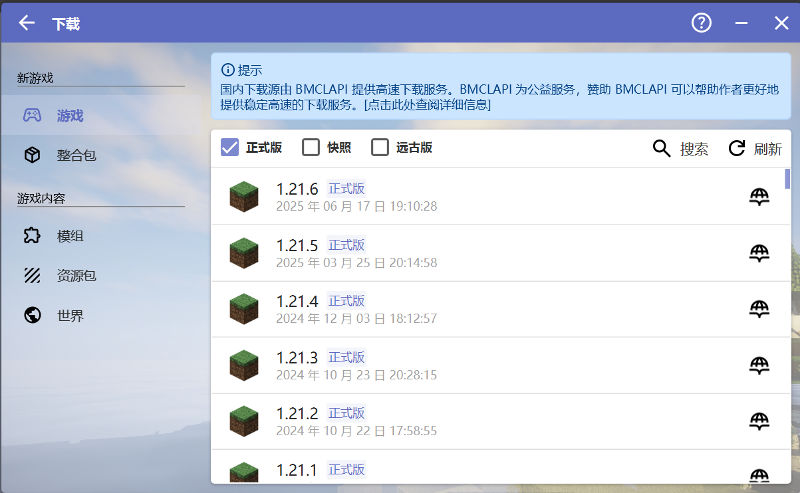Screen dimensions: 800x493
Task: Click the 正式版 tag next to 1.21.6
Action: [x=346, y=189]
